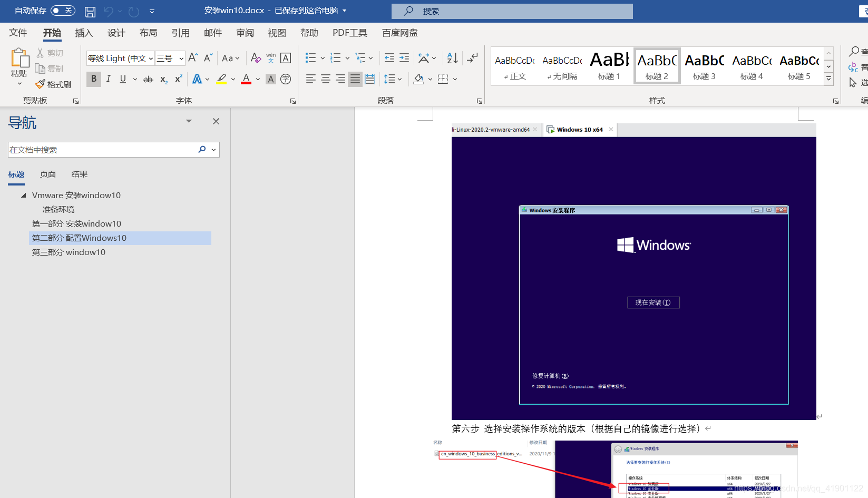The height and width of the screenshot is (498, 868).
Task: Toggle superscript formatting
Action: (x=179, y=79)
